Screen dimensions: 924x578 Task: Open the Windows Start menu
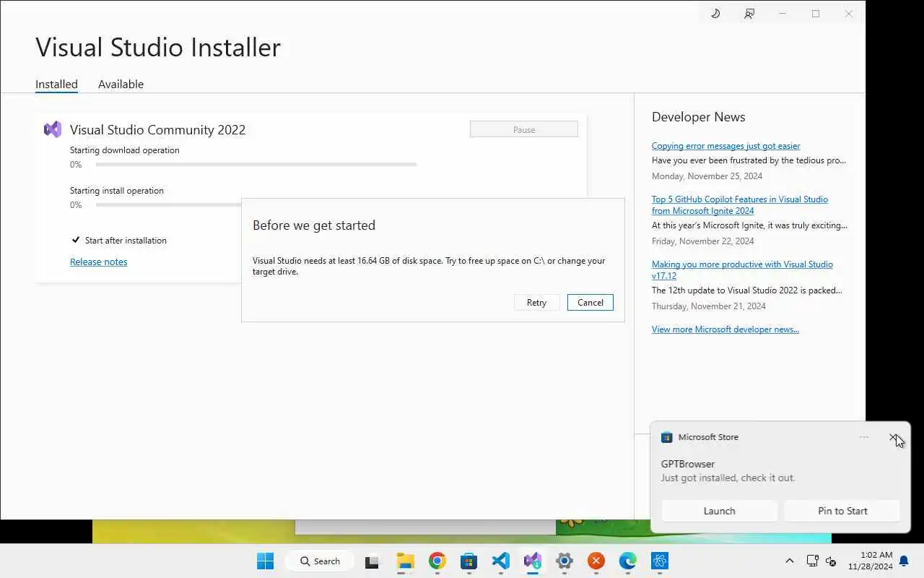coord(265,561)
